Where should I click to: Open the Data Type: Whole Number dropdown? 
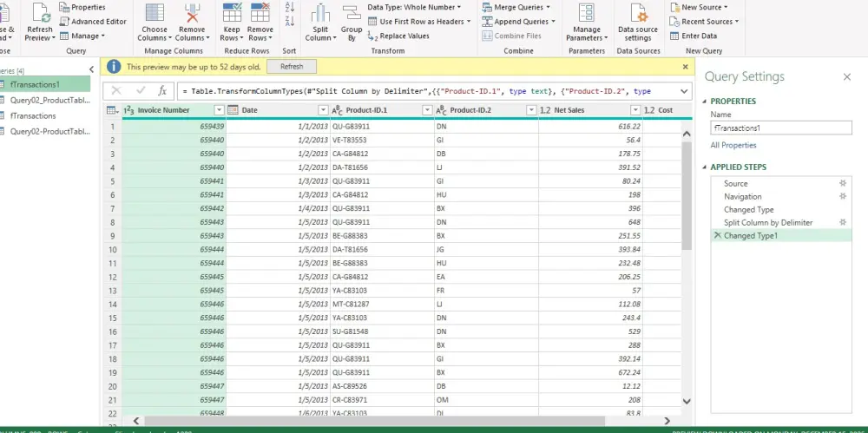point(414,7)
